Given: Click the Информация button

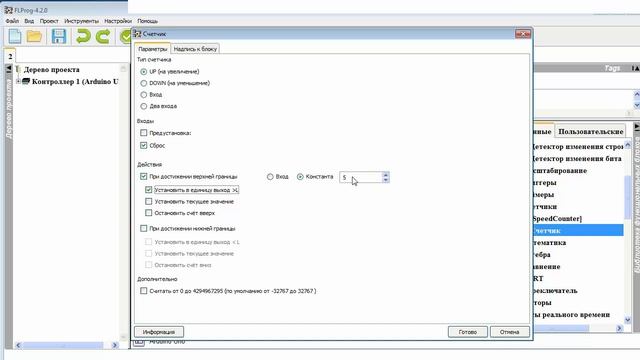Looking at the screenshot, I should [x=159, y=332].
